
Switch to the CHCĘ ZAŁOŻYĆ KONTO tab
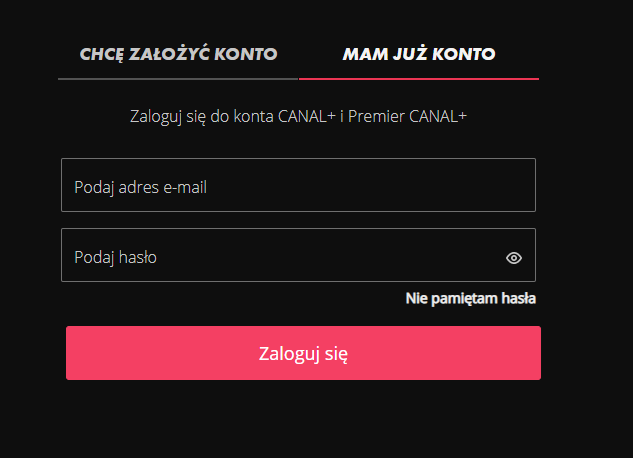point(179,54)
